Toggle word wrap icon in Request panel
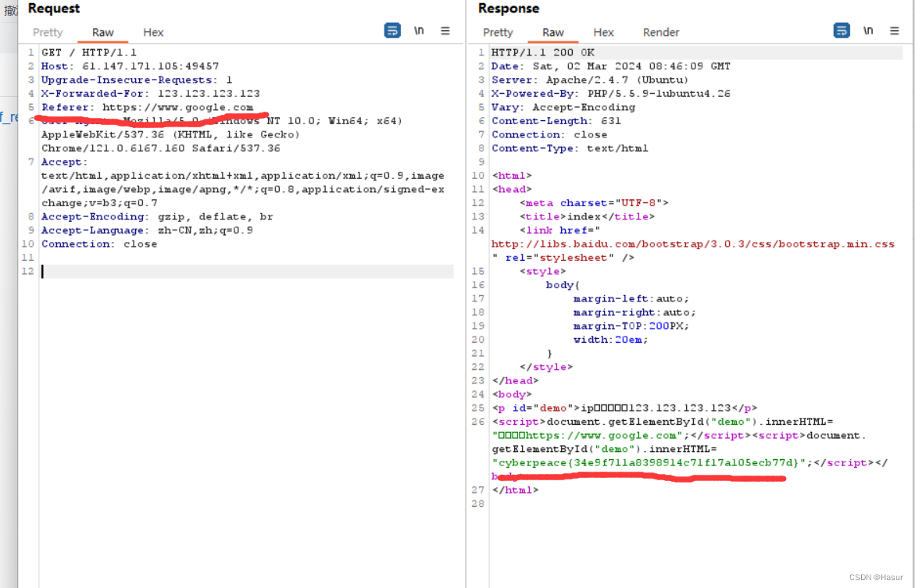The image size is (915, 588). (392, 30)
